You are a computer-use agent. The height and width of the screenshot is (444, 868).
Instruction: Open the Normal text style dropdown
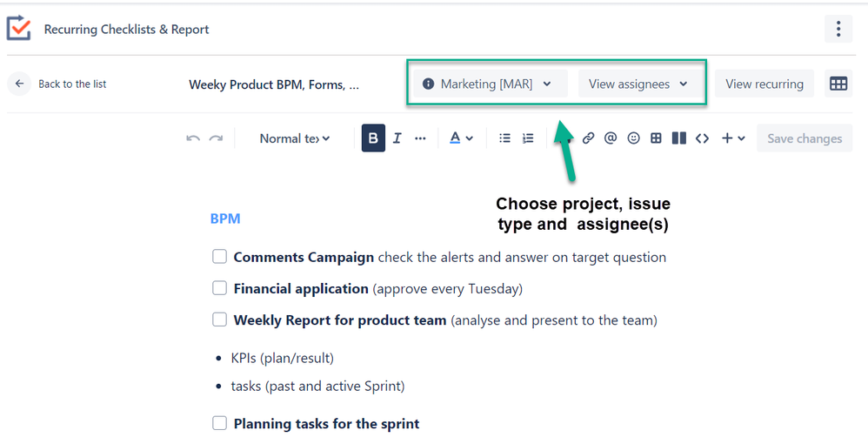[x=295, y=138]
